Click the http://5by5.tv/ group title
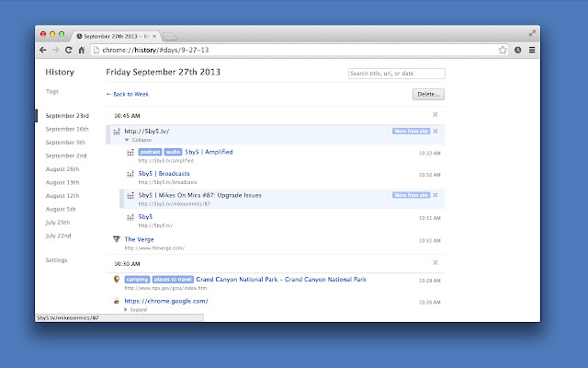The image size is (588, 368). point(147,132)
